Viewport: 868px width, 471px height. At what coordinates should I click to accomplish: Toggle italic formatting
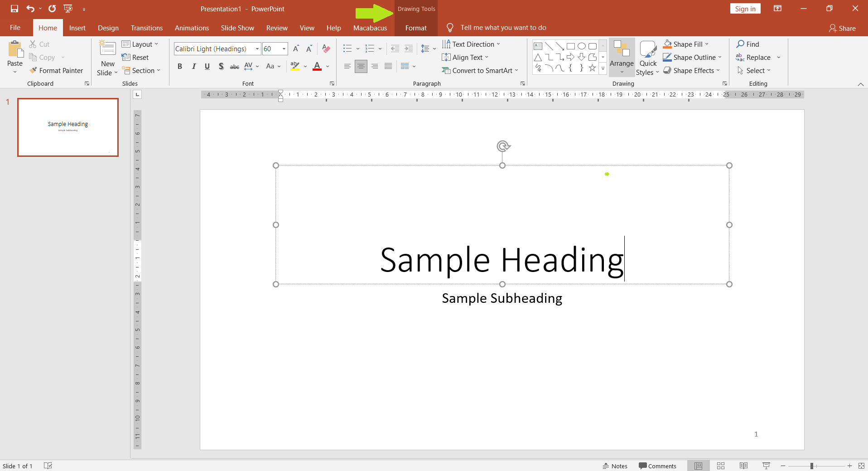(193, 66)
